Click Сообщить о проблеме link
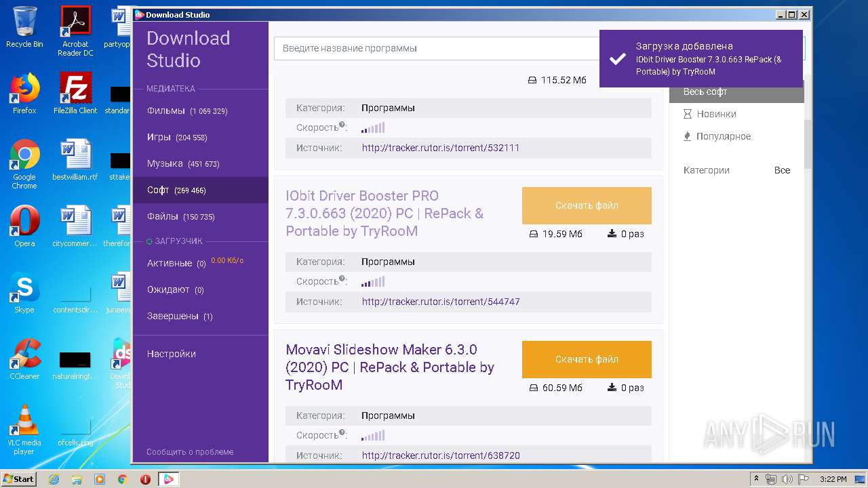Screen dimensions: 868x488 [190, 452]
